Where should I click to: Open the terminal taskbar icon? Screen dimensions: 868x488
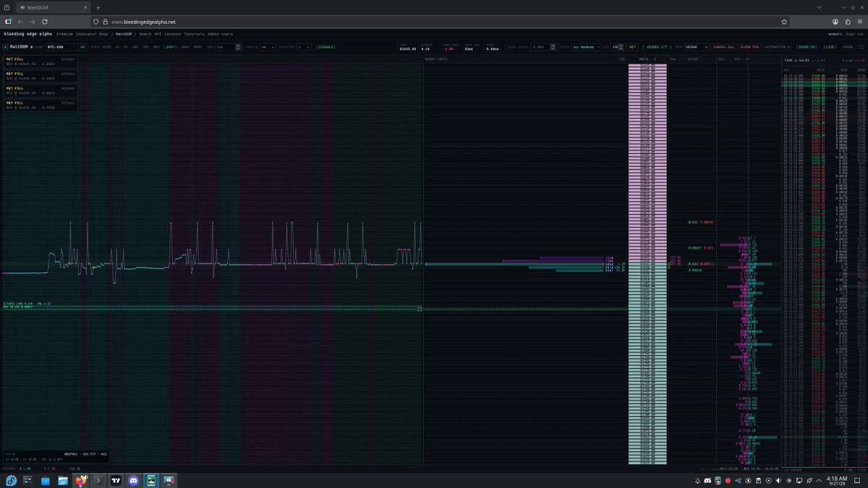point(98,480)
